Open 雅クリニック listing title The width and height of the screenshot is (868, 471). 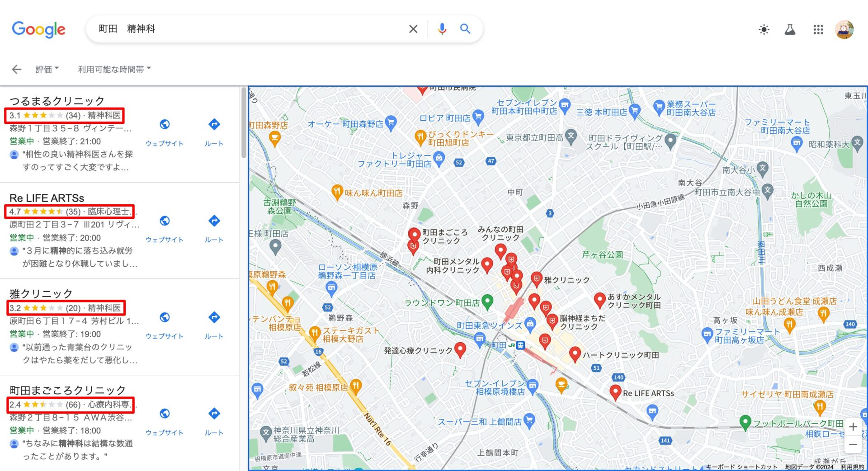click(41, 294)
